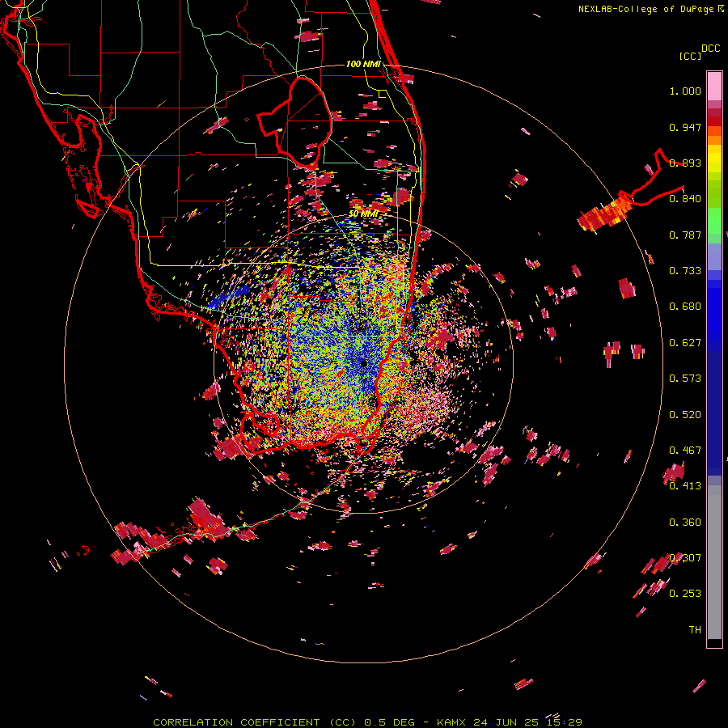728x728 pixels.
Task: Pick the light pink swatch atop color bar
Action: 714,87
